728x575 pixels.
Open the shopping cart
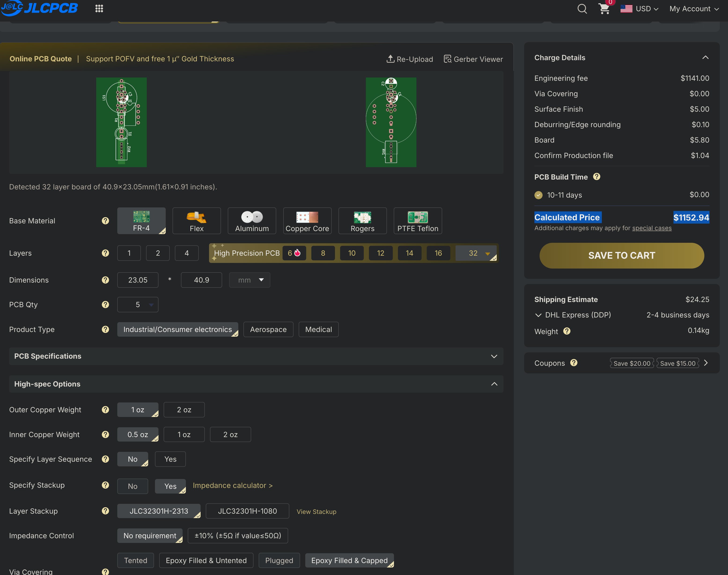click(x=604, y=9)
